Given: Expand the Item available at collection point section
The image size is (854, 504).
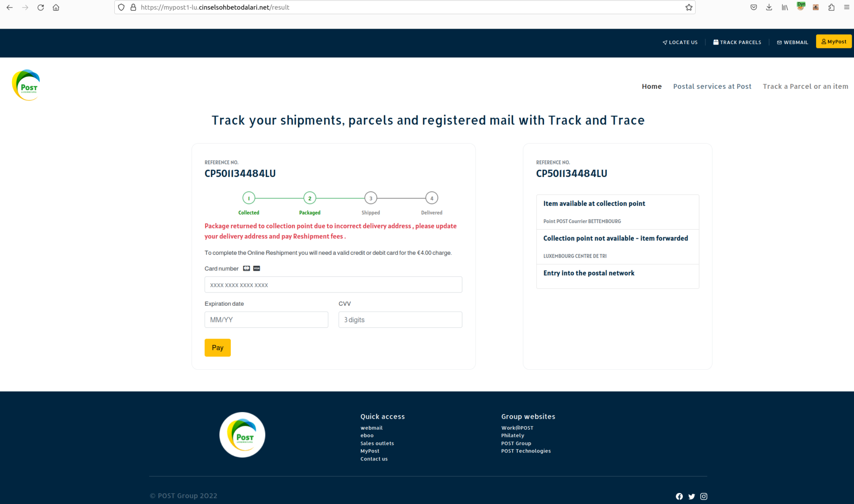Looking at the screenshot, I should [593, 204].
